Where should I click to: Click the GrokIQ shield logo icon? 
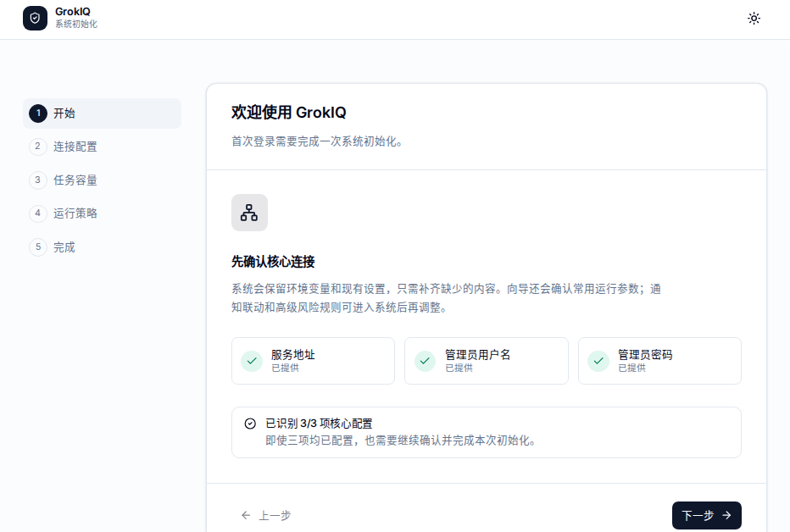click(x=35, y=18)
